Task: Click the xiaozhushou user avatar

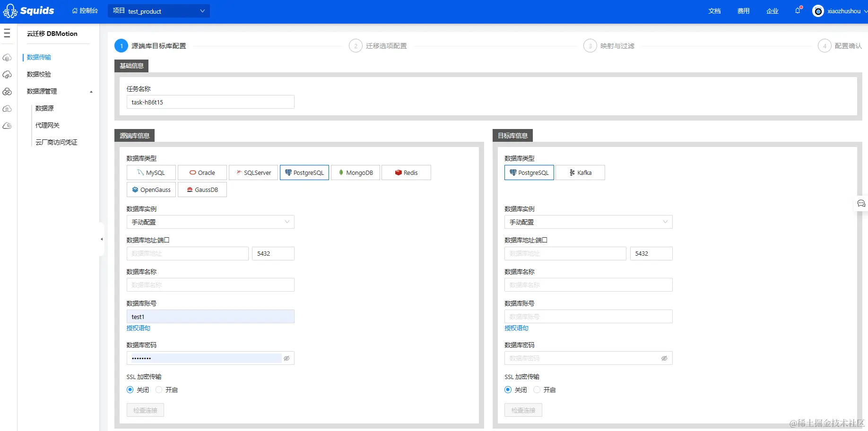Action: pos(818,11)
